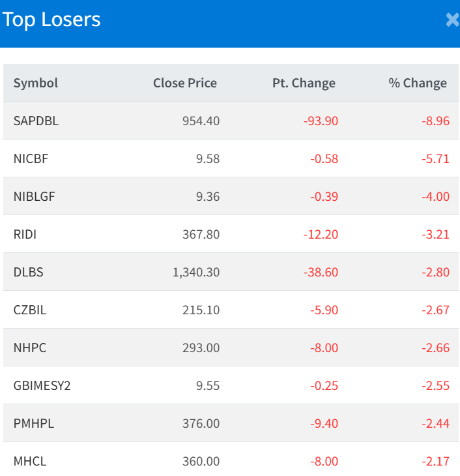The height and width of the screenshot is (476, 460).
Task: Click RIDI close price 367.80
Action: (x=201, y=234)
